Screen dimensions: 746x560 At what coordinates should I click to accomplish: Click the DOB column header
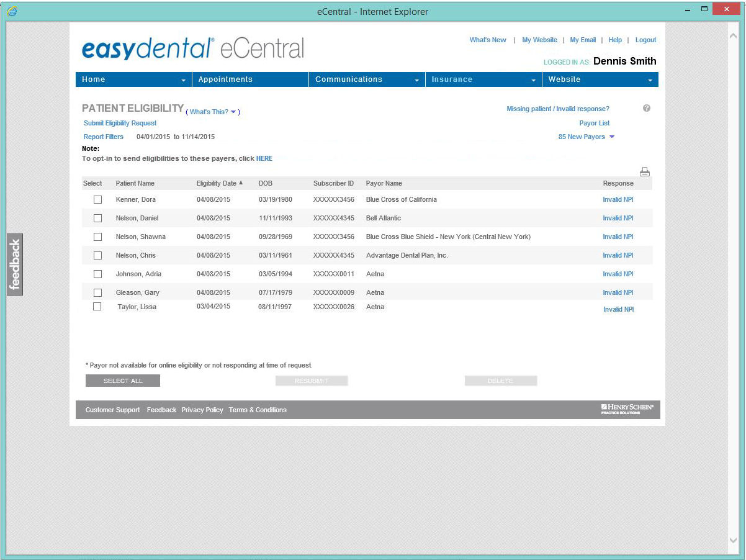[x=266, y=183]
